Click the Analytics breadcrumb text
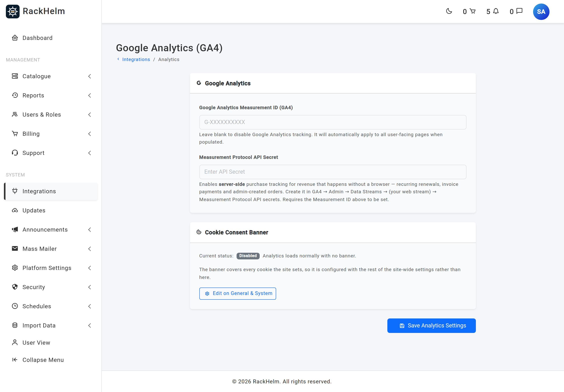This screenshot has height=392, width=564. [169, 59]
